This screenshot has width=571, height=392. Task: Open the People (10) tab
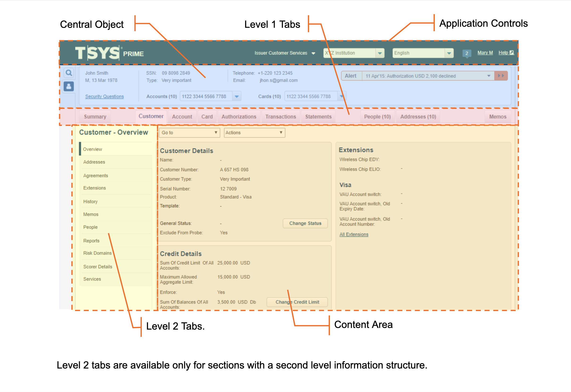pos(377,117)
